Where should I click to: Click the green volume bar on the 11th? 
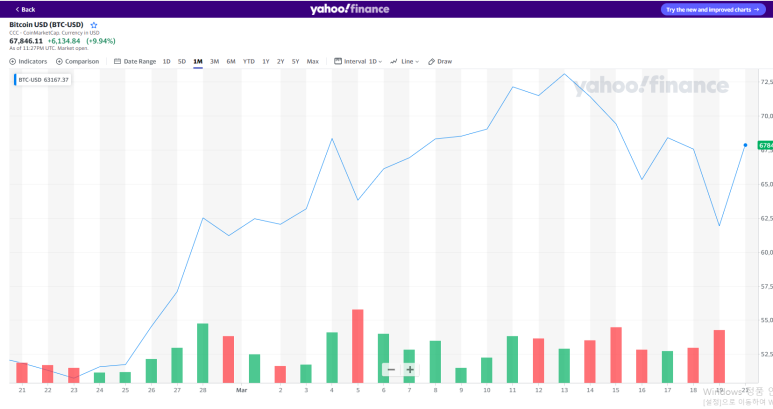coord(513,359)
